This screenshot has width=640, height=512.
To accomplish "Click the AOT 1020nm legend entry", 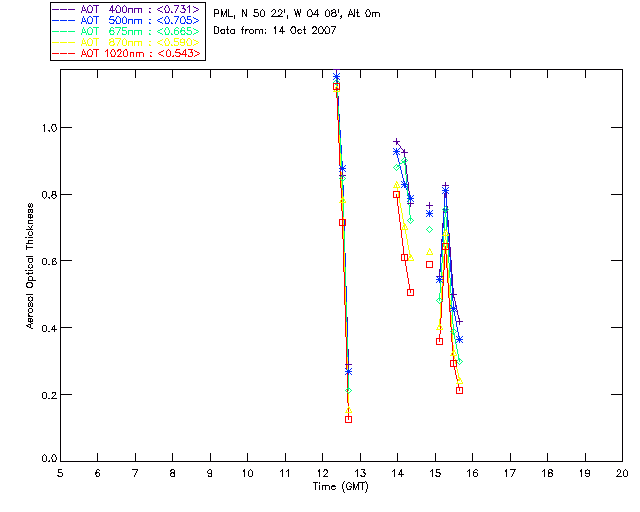I will click(x=127, y=53).
